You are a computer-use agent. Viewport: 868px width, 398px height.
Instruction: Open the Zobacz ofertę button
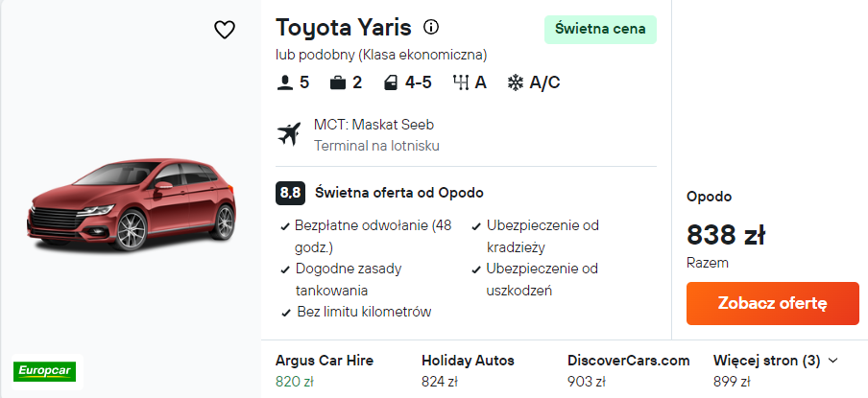(773, 303)
